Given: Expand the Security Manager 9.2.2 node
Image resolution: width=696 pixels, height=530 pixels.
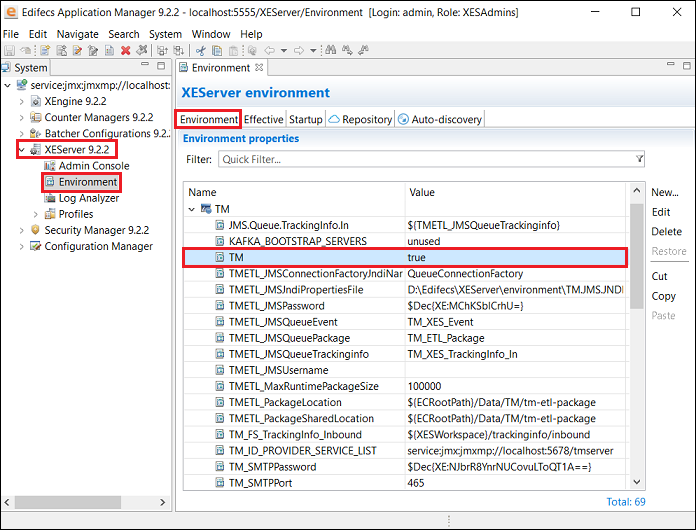Looking at the screenshot, I should [22, 230].
